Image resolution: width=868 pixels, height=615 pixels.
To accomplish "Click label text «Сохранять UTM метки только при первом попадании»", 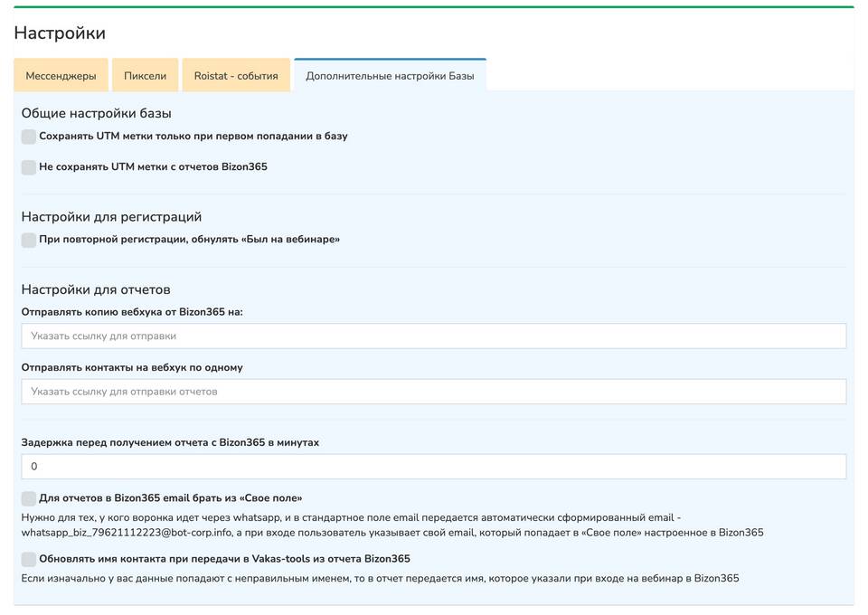I will coord(193,137).
